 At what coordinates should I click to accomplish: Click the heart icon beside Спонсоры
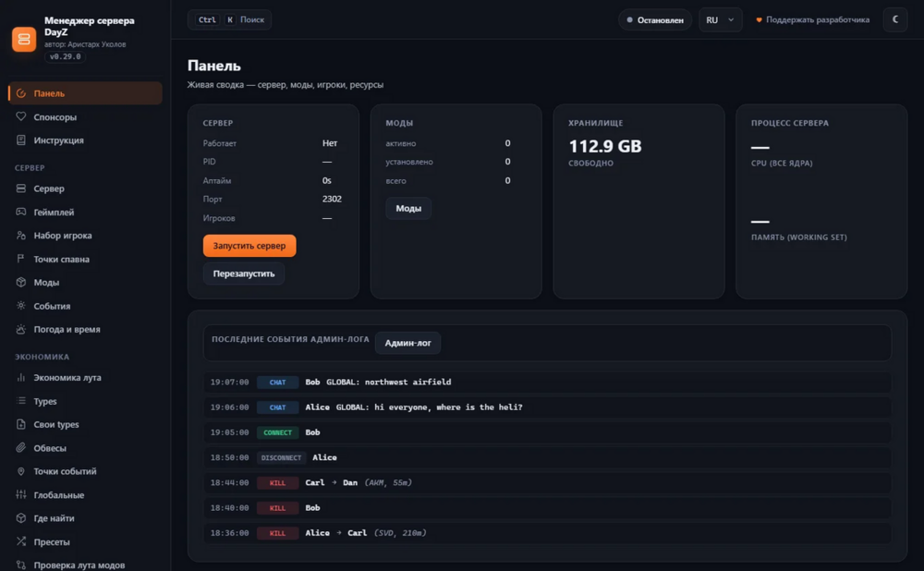pyautogui.click(x=21, y=116)
